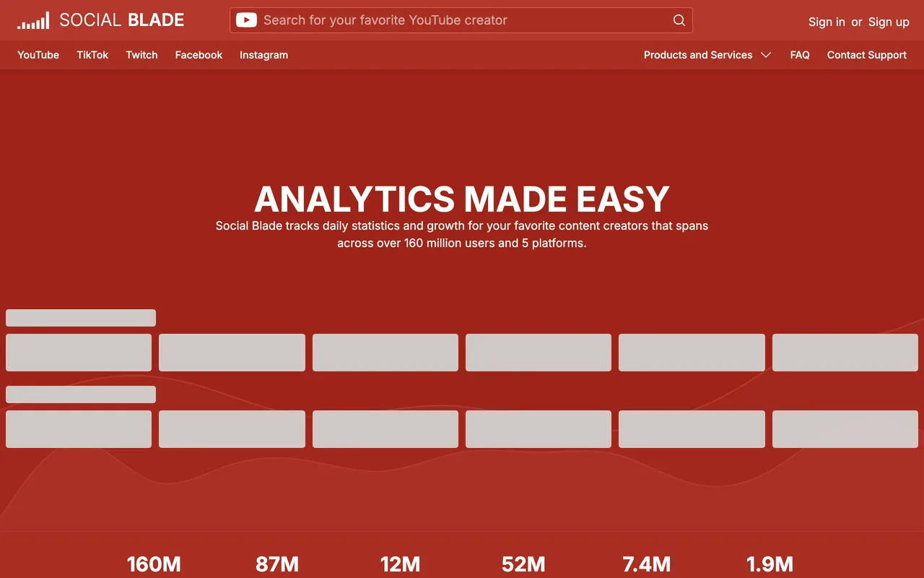Click the 87M statistic
Screen dimensions: 924x578
point(277,564)
